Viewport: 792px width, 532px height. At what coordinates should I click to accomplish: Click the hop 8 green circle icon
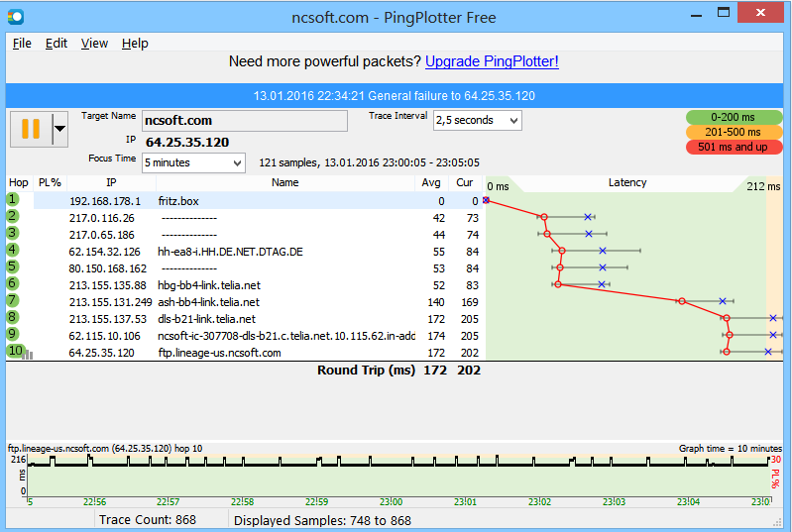pyautogui.click(x=13, y=318)
